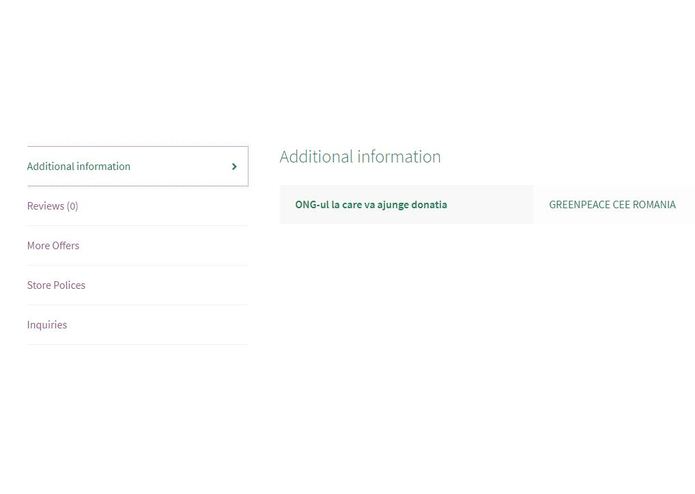Select the ONG-ul la care va ajunge donatia label

[371, 205]
